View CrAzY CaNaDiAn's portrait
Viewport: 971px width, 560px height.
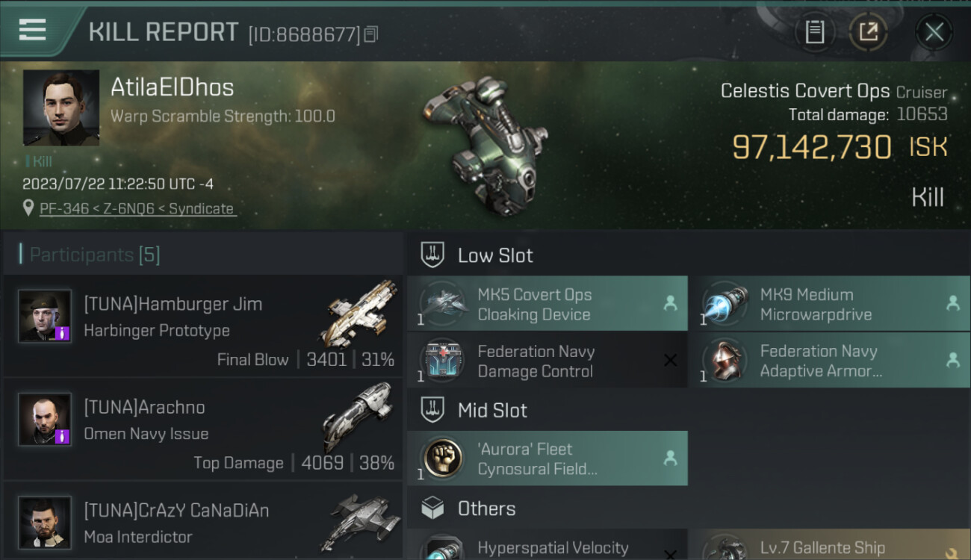[x=45, y=522]
